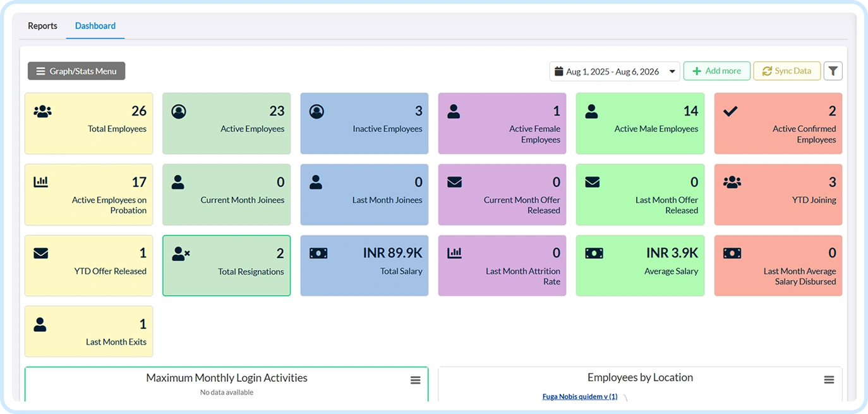
Task: Click the Sync Data button
Action: 787,71
